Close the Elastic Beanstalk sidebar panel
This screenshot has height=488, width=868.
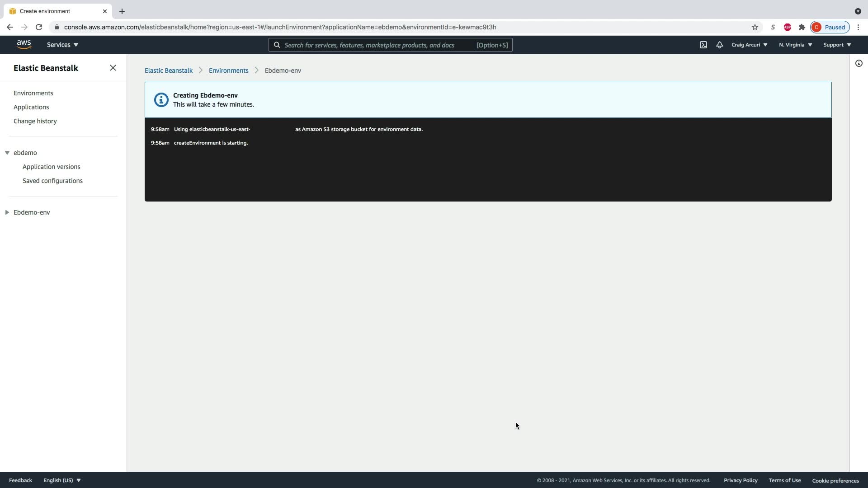coord(113,68)
